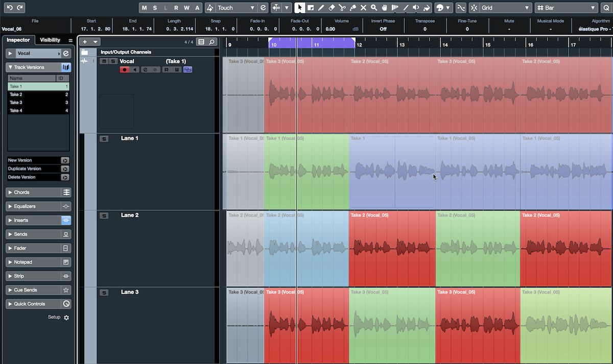The image size is (613, 364).
Task: Toggle Snap to Zero Crossing
Action: click(461, 8)
